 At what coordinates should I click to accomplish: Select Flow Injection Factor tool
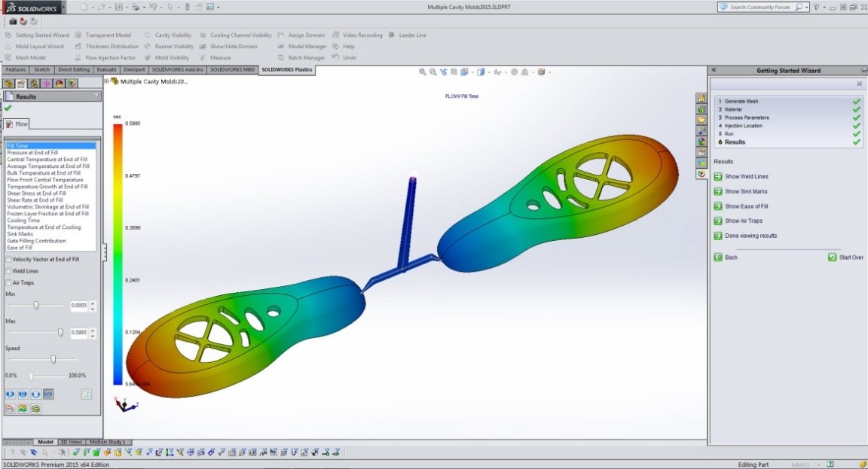105,57
